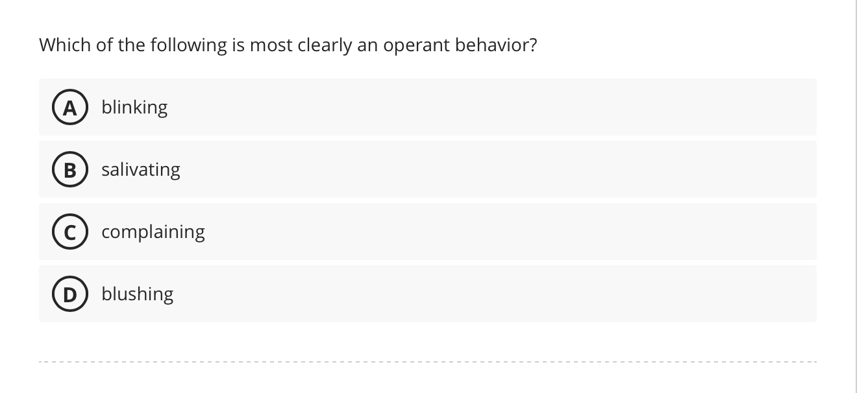Click the circled letter C badge
Screen dimensions: 868x393
(70, 232)
